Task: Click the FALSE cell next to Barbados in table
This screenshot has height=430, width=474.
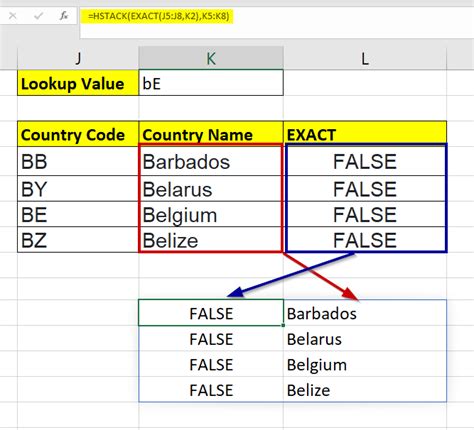Action: [x=365, y=161]
